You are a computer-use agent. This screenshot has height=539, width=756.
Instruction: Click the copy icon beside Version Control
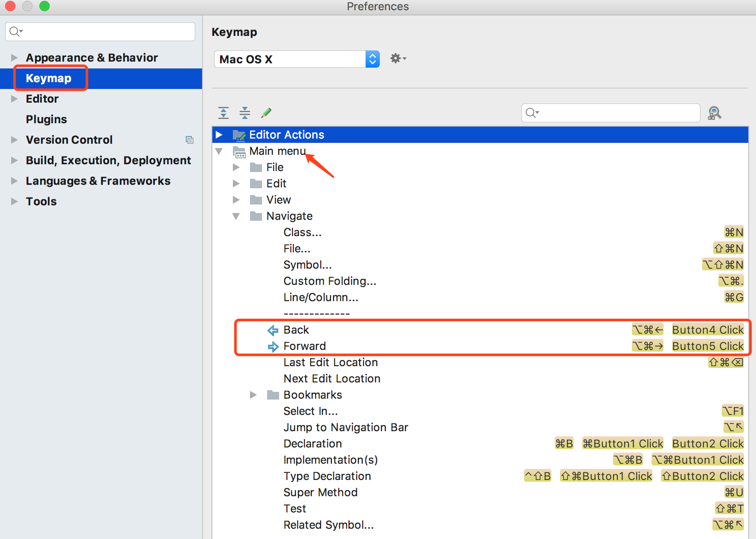pos(190,140)
